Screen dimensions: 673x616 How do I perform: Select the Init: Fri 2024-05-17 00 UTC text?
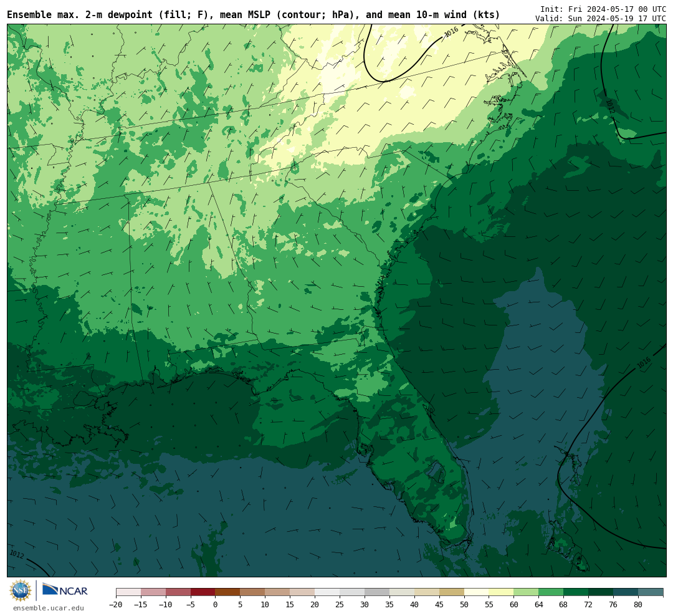603,9
